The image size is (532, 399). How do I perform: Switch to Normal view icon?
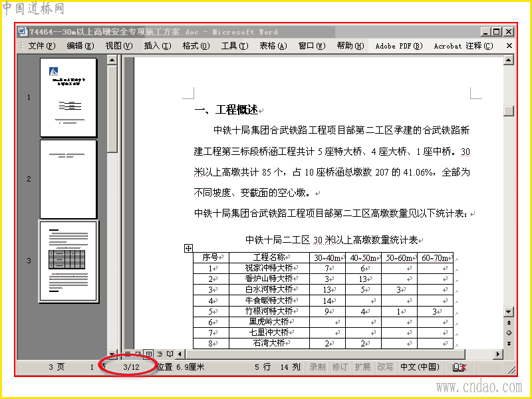point(128,354)
